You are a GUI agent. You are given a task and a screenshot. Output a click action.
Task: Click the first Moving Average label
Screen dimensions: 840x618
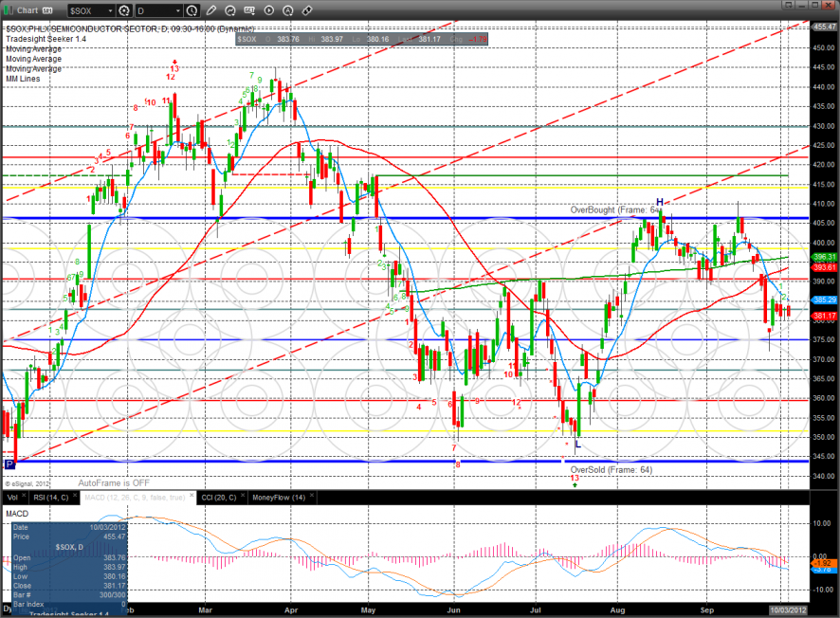[x=34, y=48]
